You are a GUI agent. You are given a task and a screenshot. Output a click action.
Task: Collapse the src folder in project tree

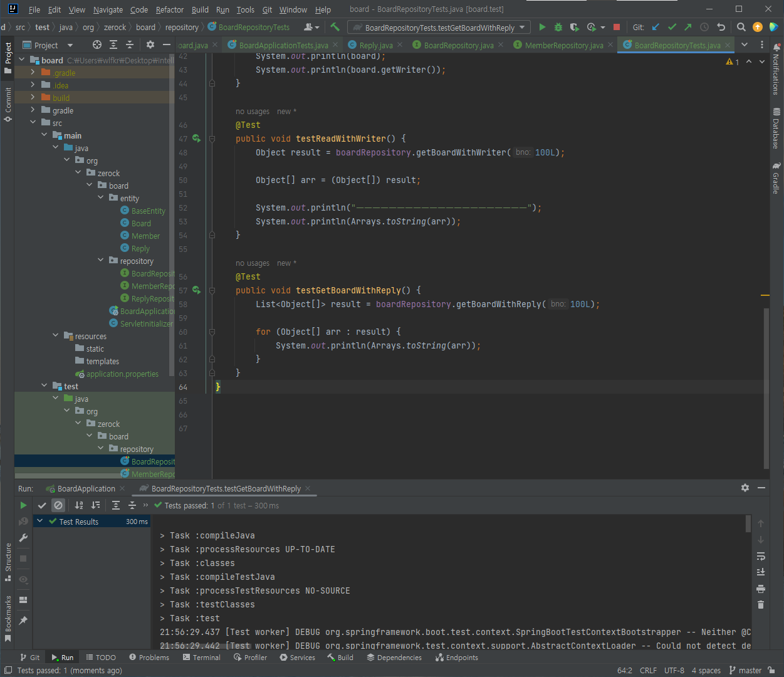(x=33, y=123)
